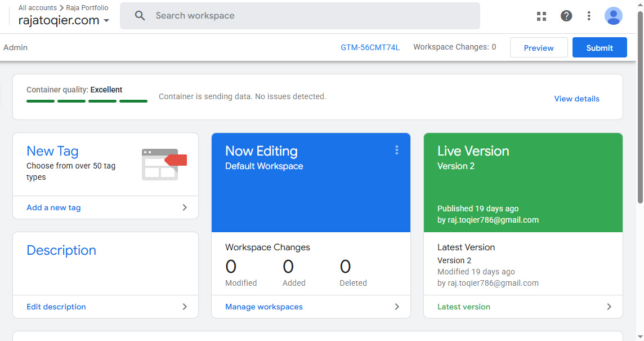Screen dimensions: 644x341
Task: Open the Now Editing card's three-dot menu
Action: click(397, 150)
